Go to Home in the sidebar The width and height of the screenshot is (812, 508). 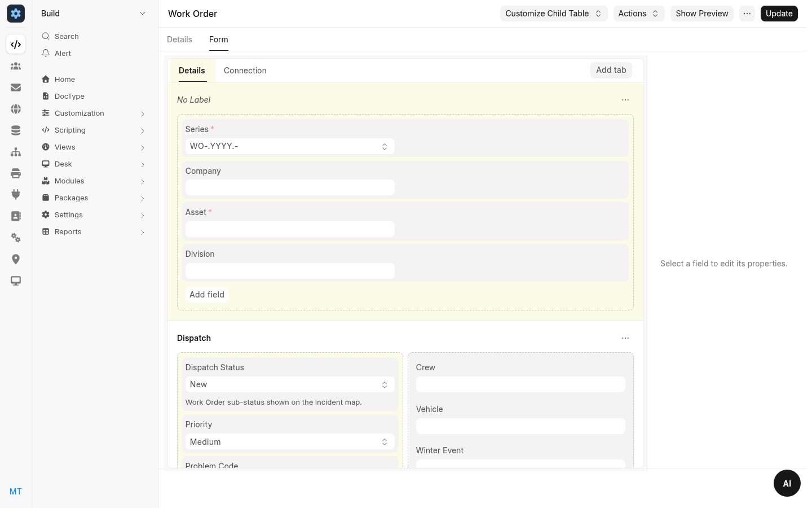coord(94,80)
